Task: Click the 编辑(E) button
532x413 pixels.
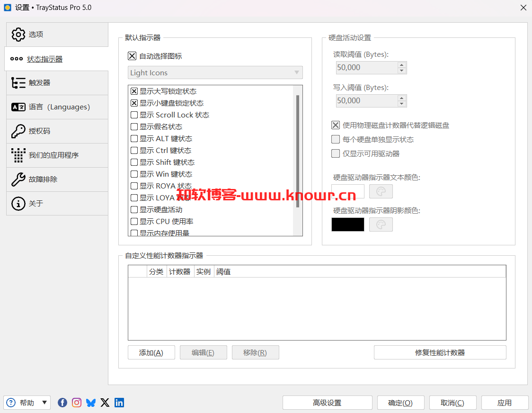Action: [x=203, y=352]
